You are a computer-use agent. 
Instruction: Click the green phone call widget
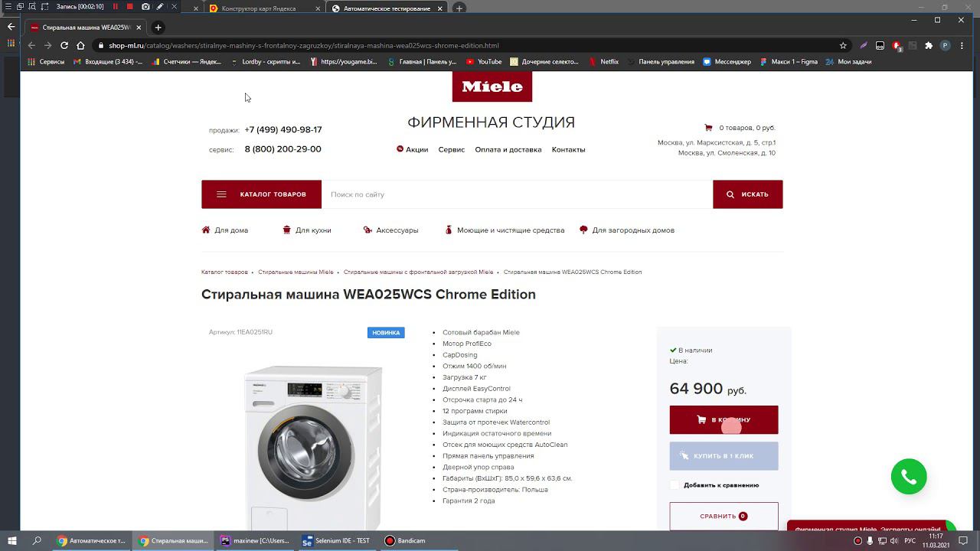pyautogui.click(x=909, y=477)
